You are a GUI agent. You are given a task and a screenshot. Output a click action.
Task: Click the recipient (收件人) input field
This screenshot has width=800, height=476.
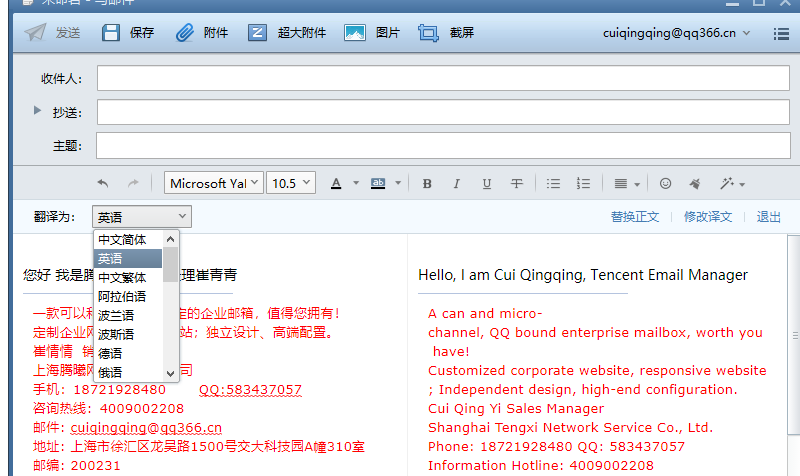(443, 78)
